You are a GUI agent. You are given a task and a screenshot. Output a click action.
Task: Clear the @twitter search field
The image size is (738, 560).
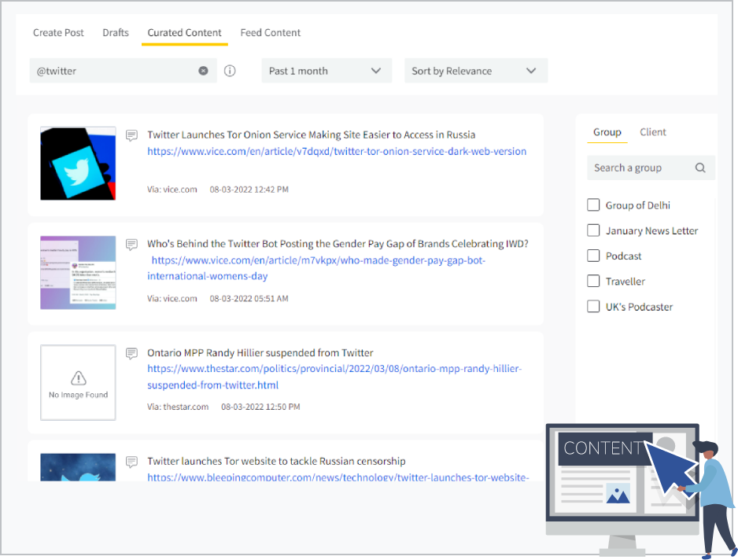[x=203, y=71]
